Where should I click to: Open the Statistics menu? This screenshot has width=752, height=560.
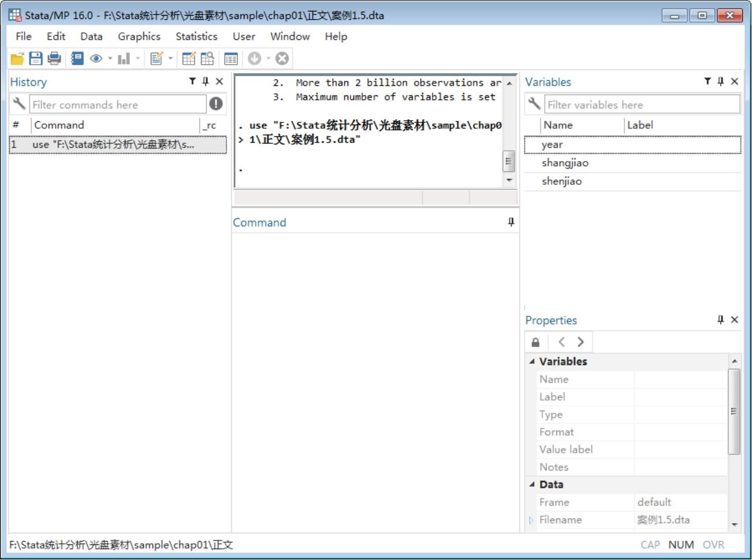coord(196,36)
